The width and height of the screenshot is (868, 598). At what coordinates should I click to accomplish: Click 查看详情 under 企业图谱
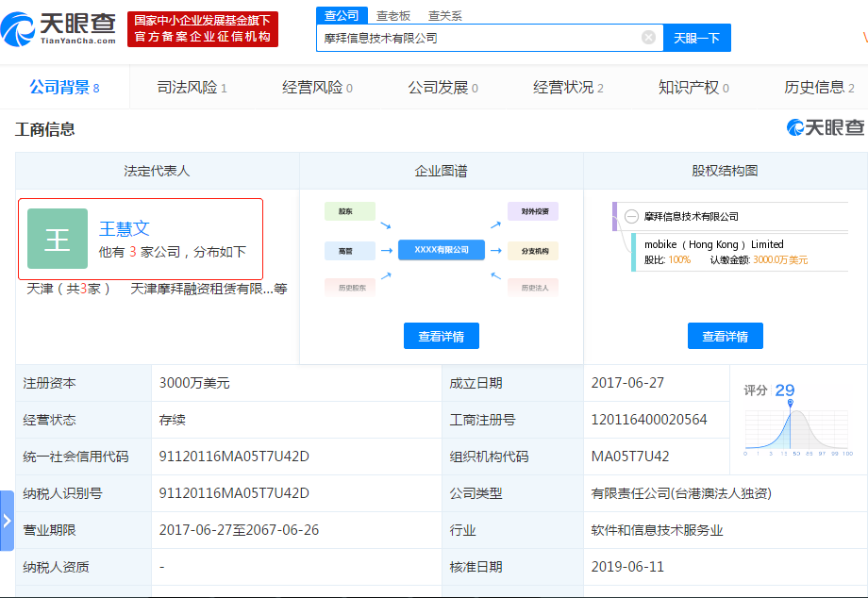(442, 336)
